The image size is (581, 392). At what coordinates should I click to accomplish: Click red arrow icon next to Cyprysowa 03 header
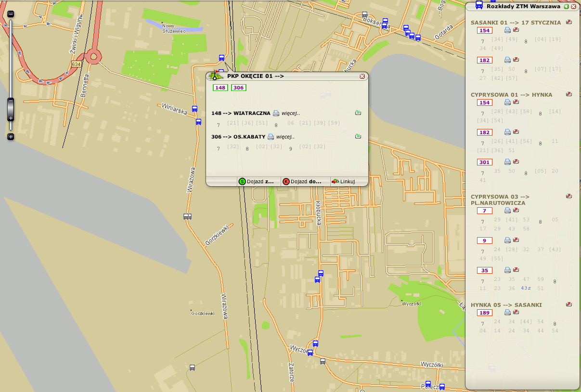(x=569, y=196)
